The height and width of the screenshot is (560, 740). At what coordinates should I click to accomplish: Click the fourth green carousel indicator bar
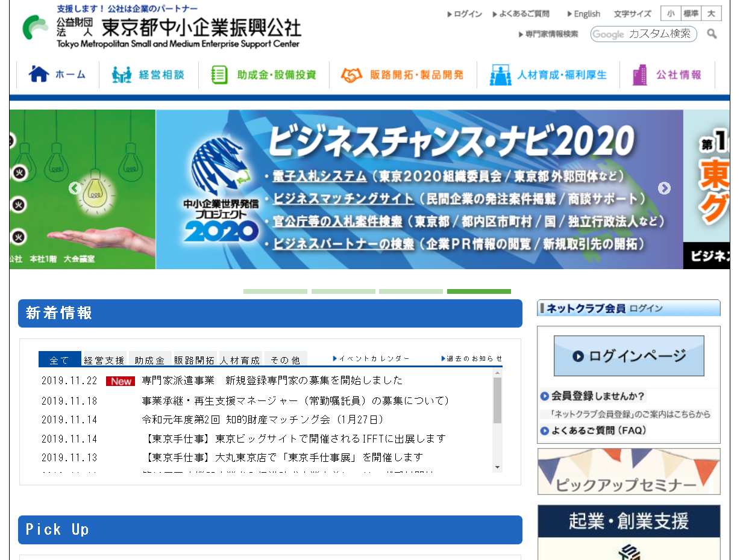pyautogui.click(x=479, y=291)
